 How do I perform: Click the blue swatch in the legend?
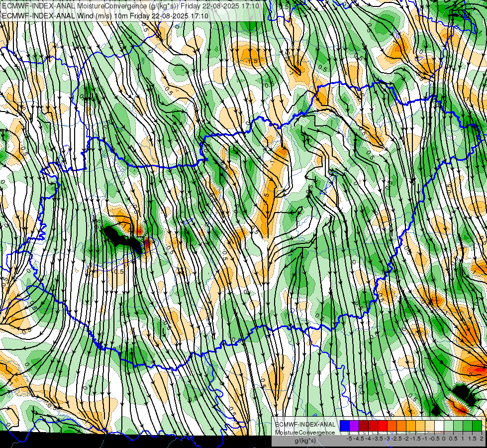(345, 426)
